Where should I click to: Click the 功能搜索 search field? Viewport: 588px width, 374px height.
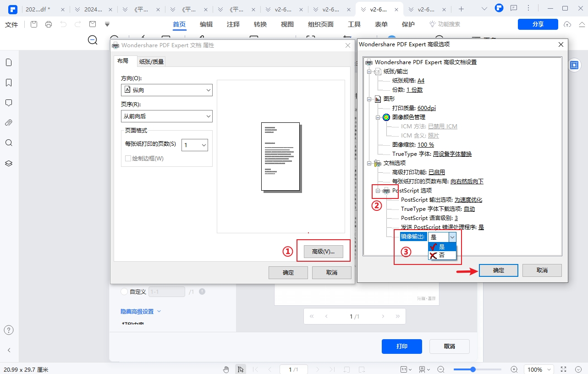pos(445,24)
